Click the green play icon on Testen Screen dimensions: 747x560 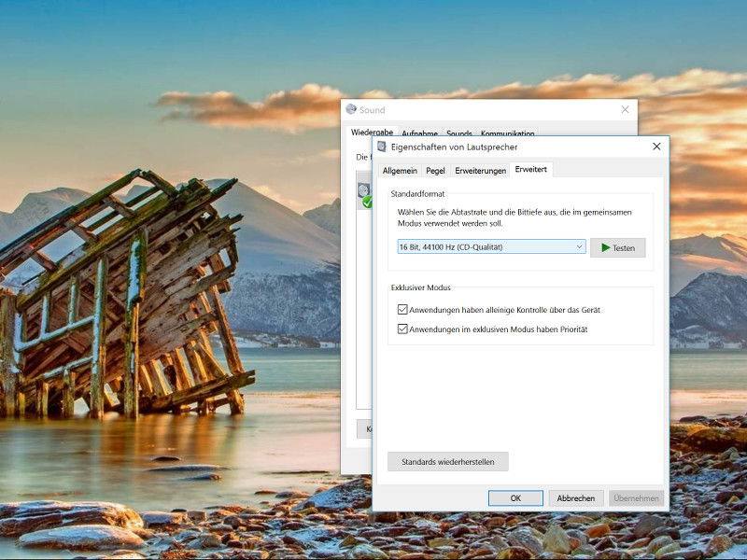click(x=605, y=247)
